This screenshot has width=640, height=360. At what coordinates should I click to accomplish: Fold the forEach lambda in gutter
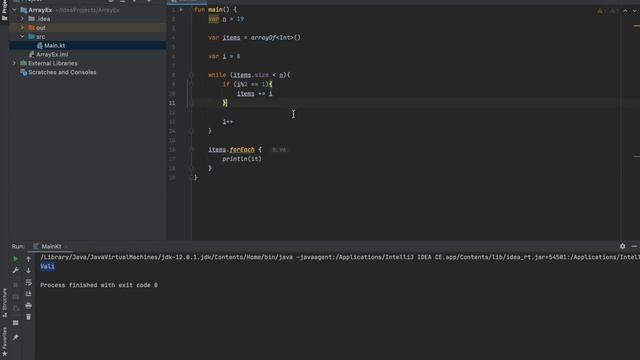point(191,150)
